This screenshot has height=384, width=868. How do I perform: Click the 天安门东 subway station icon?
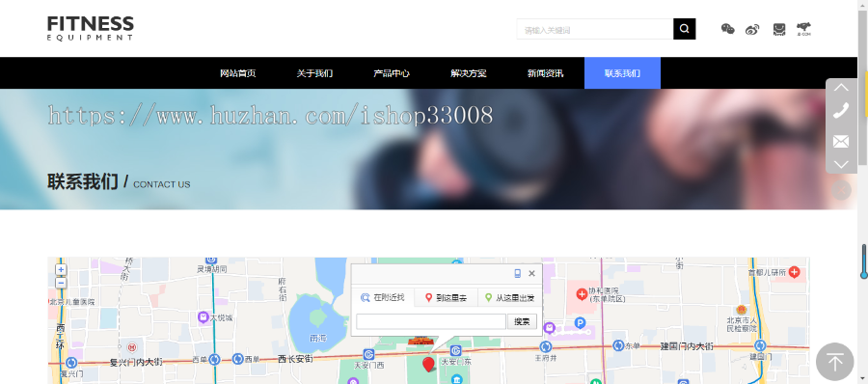pos(455,351)
